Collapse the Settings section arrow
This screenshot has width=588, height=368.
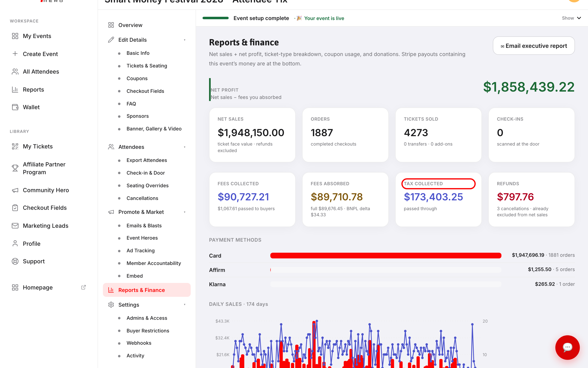click(185, 305)
